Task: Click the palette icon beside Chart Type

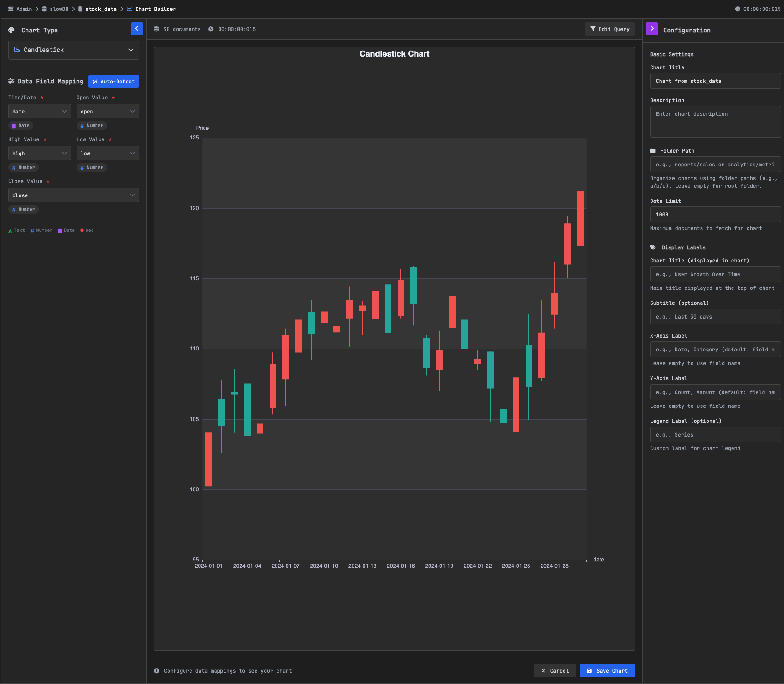Action: 11,30
